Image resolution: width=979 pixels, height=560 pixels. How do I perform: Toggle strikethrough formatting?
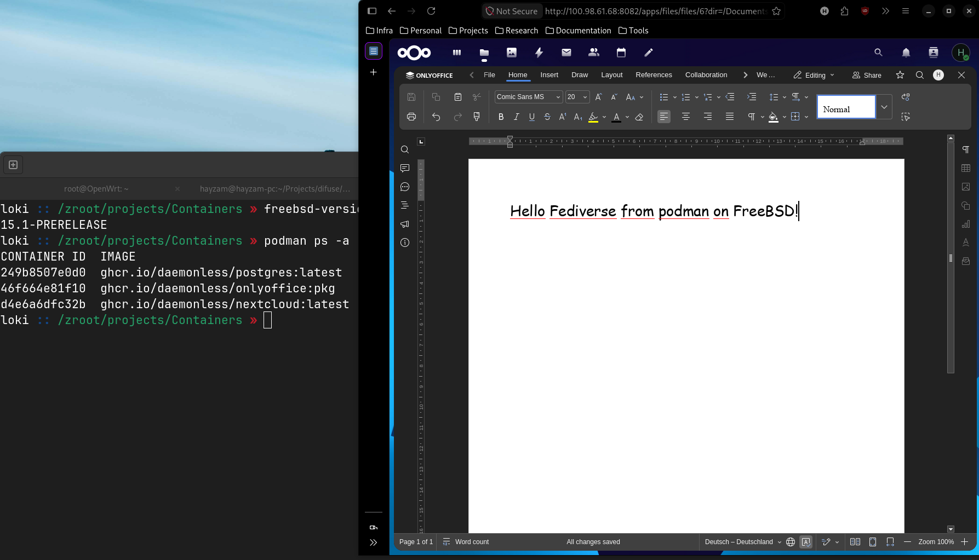(547, 117)
